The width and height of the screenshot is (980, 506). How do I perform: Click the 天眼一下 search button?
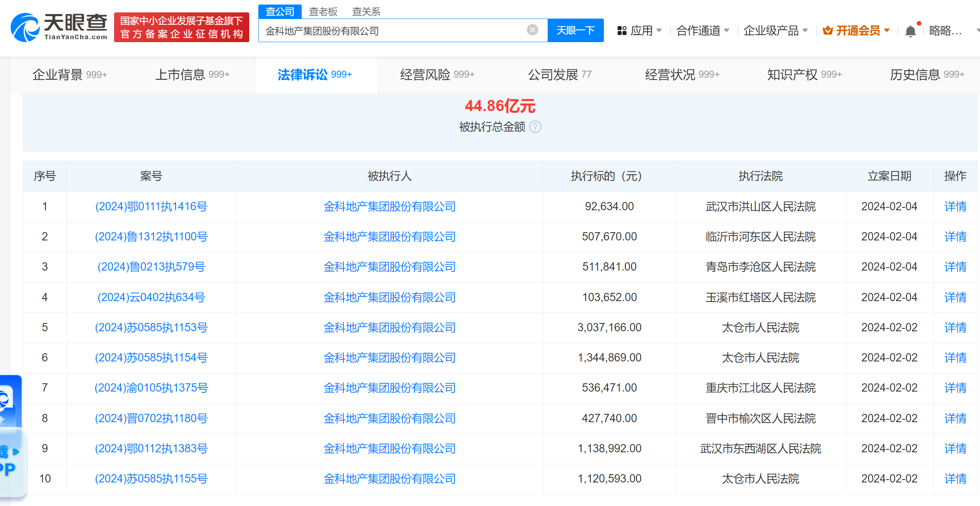(575, 30)
